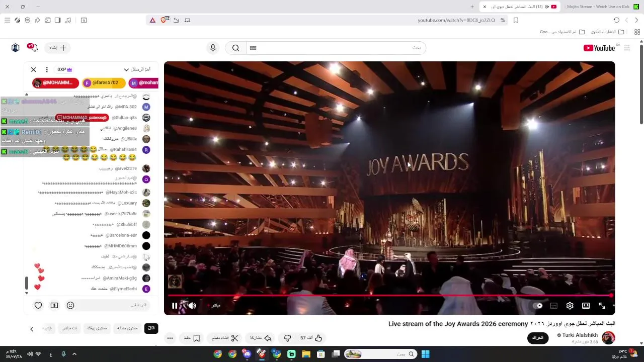Image resolution: width=644 pixels, height=362 pixels.
Task: Open the browser main hamburger menu
Action: 7,20
